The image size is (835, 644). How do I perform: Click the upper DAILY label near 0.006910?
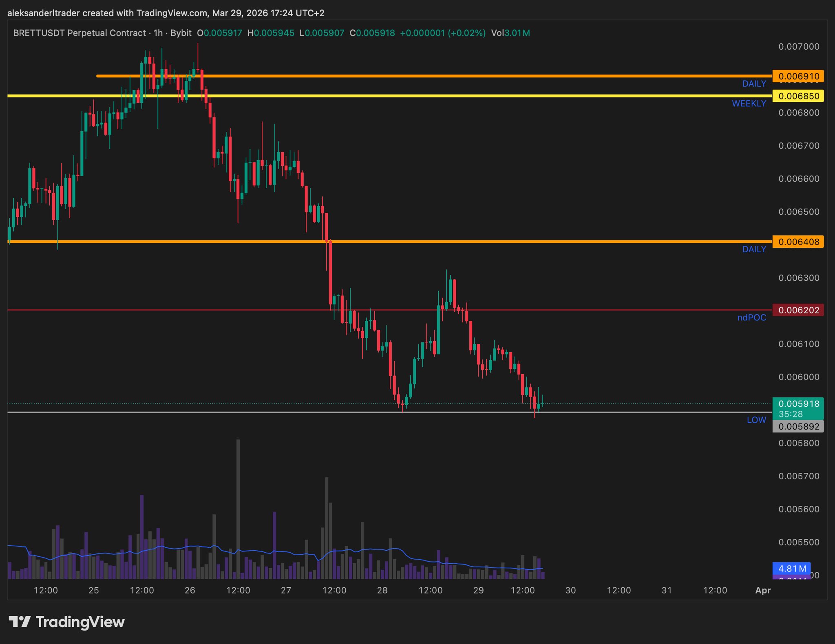pyautogui.click(x=754, y=84)
